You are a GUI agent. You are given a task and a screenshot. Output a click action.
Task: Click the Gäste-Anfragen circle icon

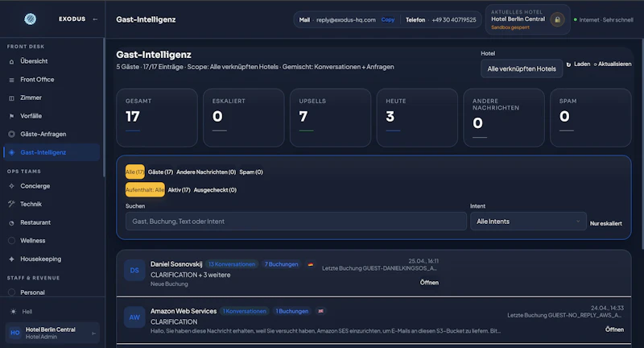click(x=11, y=134)
